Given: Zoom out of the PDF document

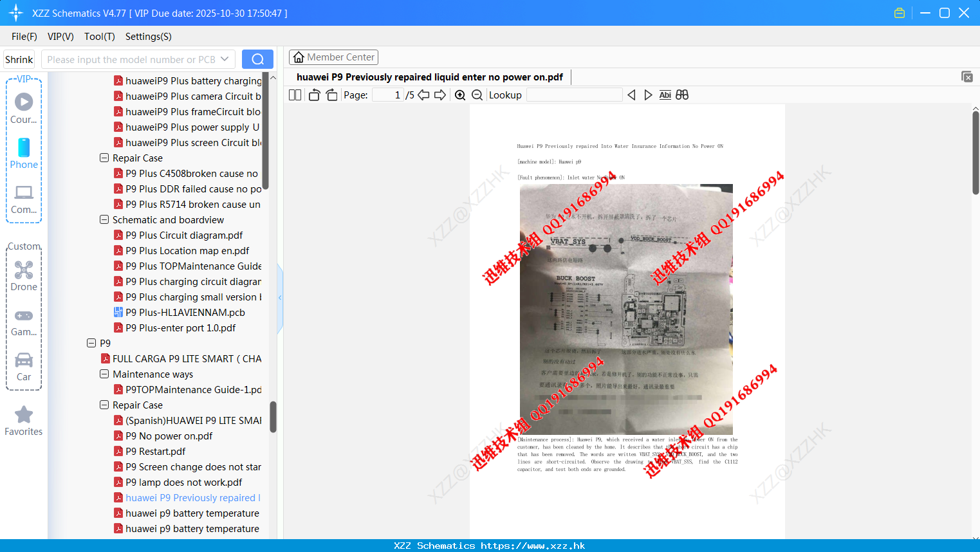Looking at the screenshot, I should (477, 95).
